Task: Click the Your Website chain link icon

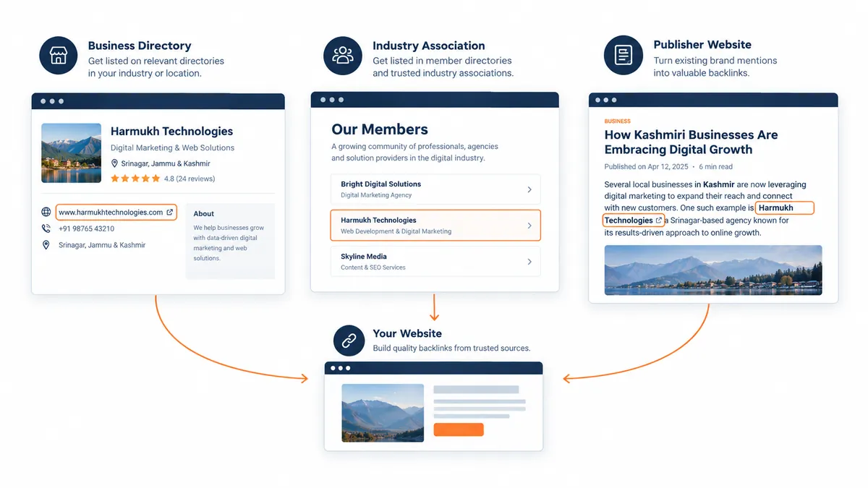Action: [x=349, y=341]
